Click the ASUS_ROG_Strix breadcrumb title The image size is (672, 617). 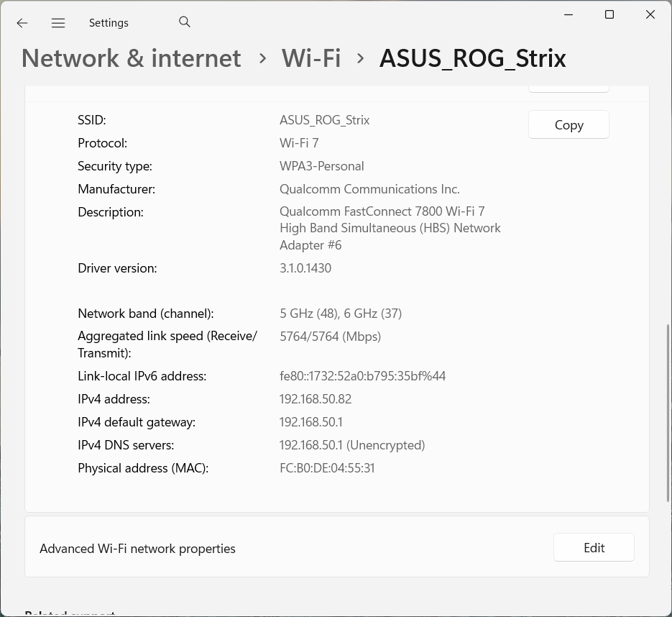[x=472, y=58]
